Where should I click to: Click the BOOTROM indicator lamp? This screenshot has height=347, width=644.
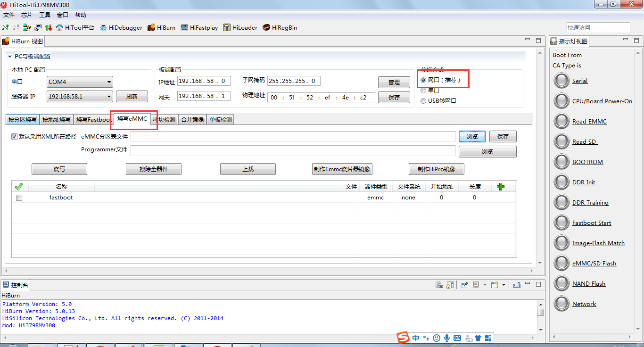[x=561, y=162]
